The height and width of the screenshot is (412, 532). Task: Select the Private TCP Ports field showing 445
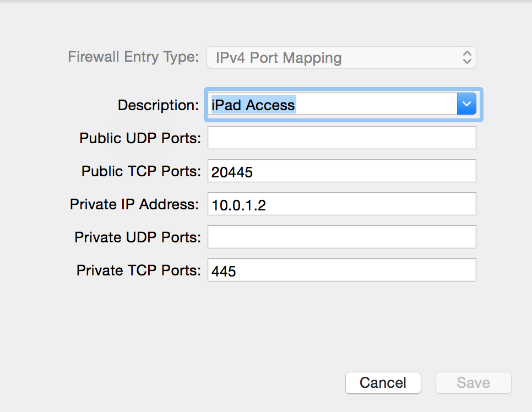point(341,270)
